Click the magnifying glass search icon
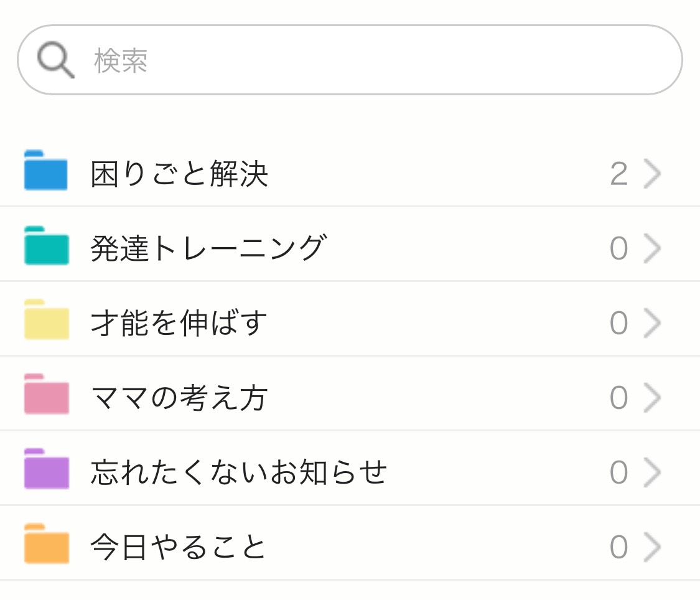The image size is (700, 600). [x=55, y=61]
